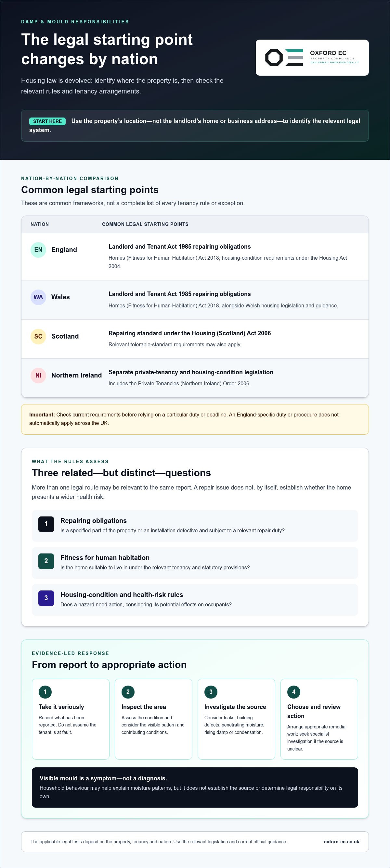Viewport: 390px width, 868px height.
Task: Select the WA badge beside Wales
Action: pos(38,297)
